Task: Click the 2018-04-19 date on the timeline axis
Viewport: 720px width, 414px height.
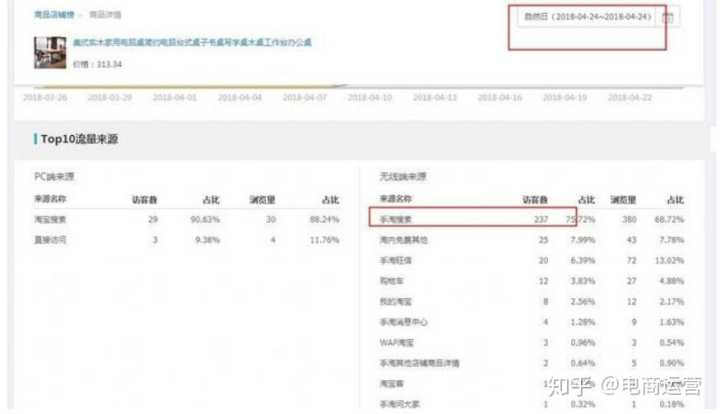Action: (x=565, y=97)
